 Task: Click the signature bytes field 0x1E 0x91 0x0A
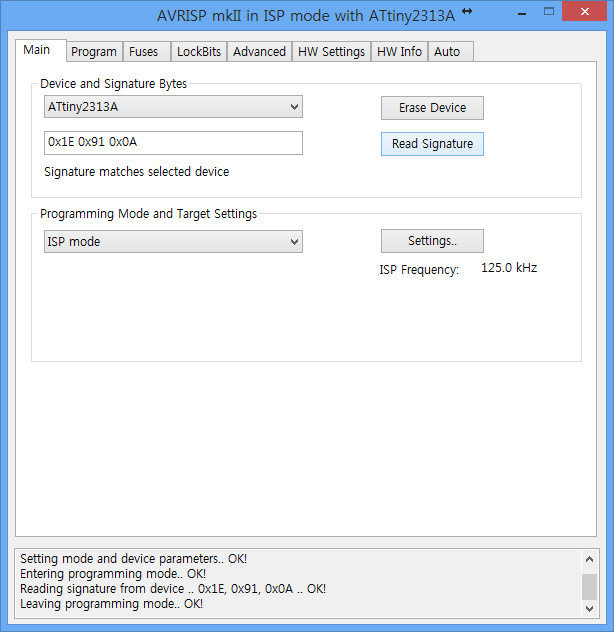tap(173, 143)
